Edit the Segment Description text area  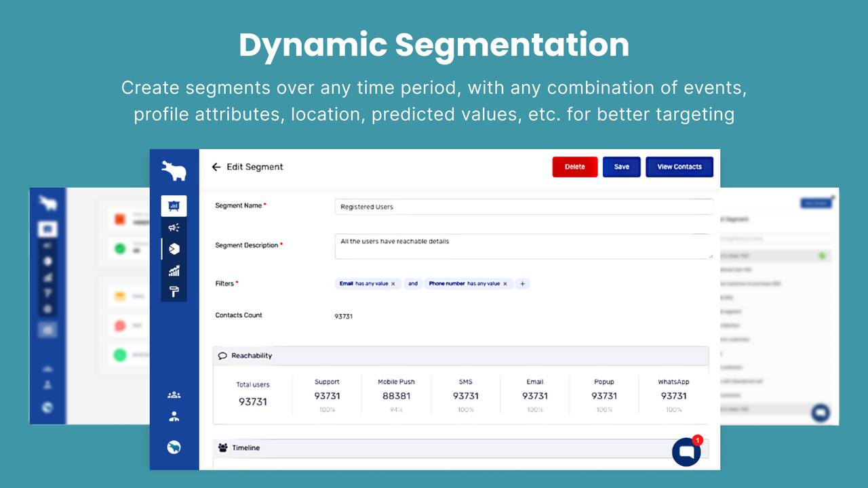tap(524, 246)
